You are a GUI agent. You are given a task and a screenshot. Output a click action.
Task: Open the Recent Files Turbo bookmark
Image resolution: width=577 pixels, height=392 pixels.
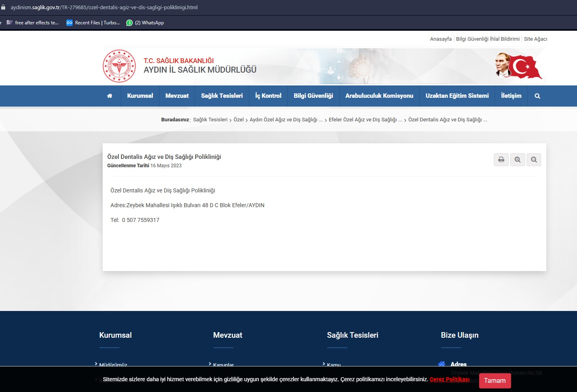click(93, 23)
